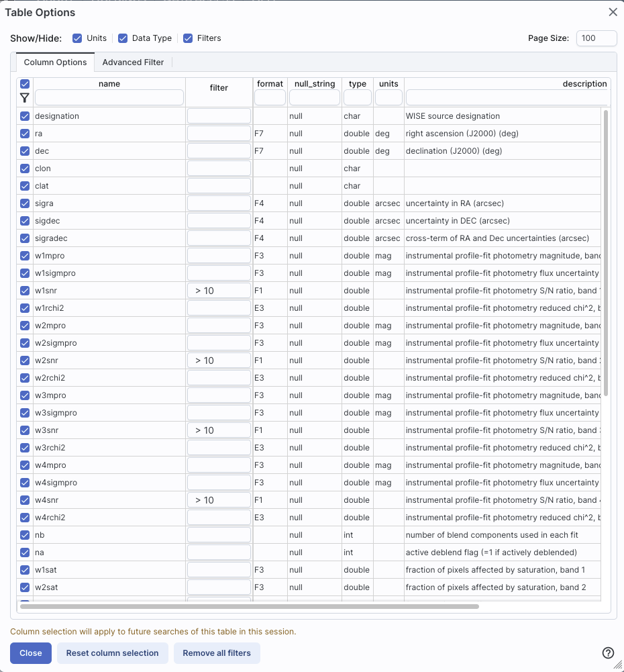
Task: Select the Column Options tab
Action: click(x=55, y=62)
